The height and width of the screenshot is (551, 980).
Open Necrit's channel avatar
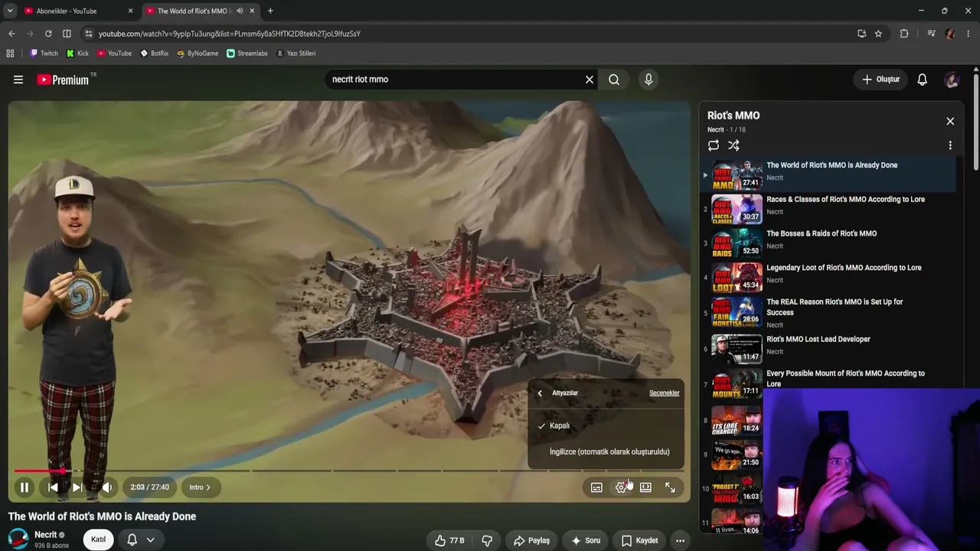[18, 539]
